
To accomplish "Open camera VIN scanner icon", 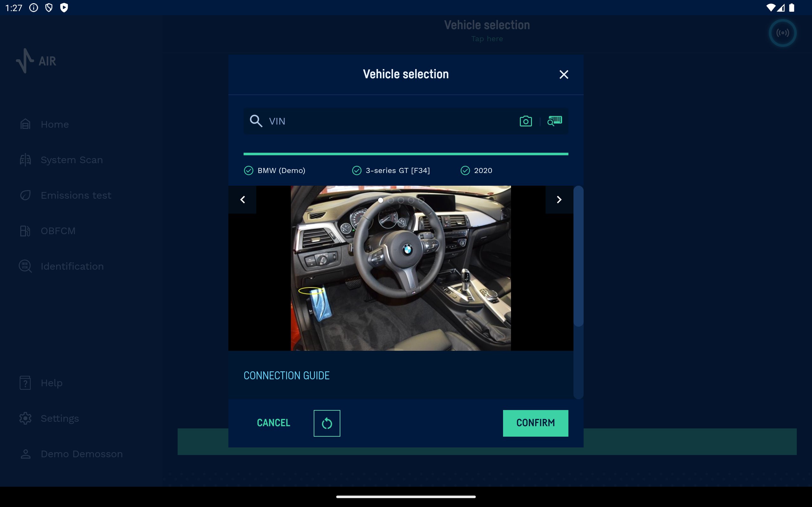I will pyautogui.click(x=526, y=121).
